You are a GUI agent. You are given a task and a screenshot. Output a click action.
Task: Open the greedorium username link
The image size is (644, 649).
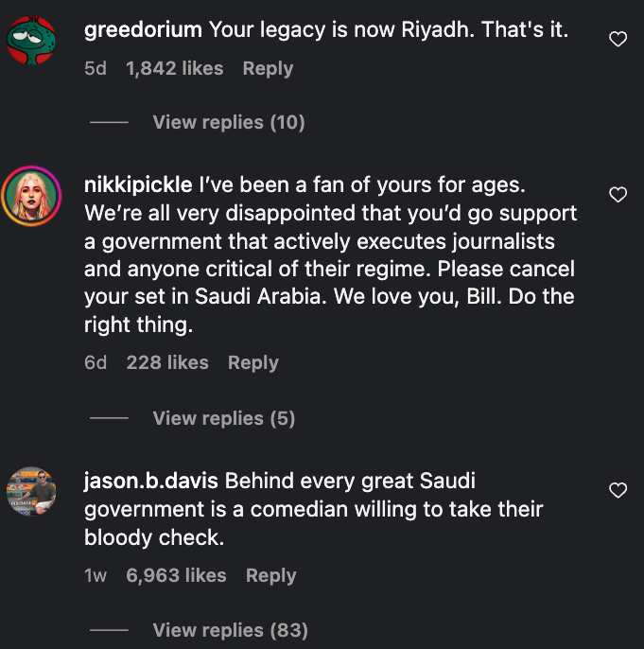click(x=143, y=29)
